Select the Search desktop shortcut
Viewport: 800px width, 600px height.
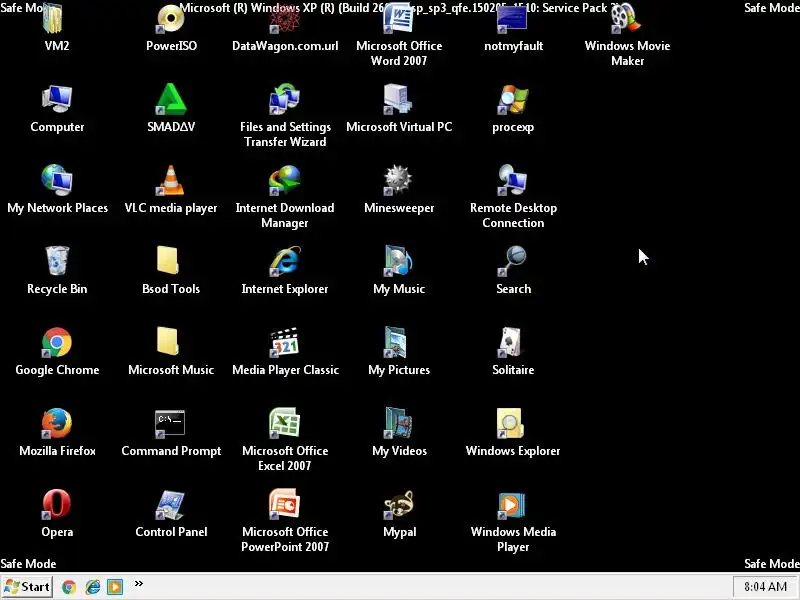[513, 261]
